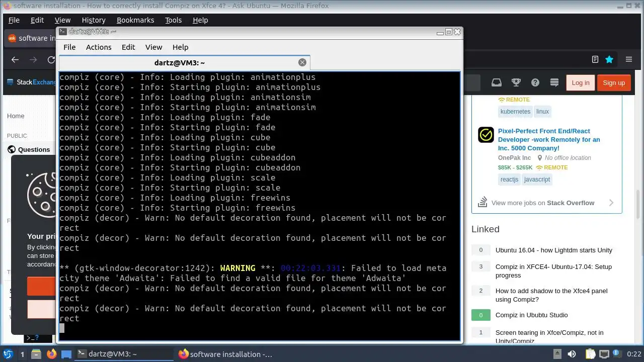Open the terminal Help menu
Image resolution: width=644 pixels, height=362 pixels.
(x=180, y=47)
